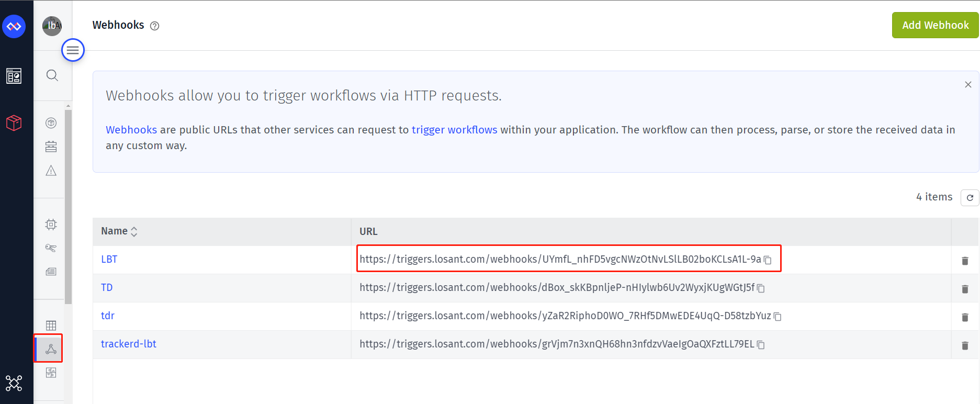Open the search icon in sidebar
Screen dimensions: 980x404
coord(52,75)
